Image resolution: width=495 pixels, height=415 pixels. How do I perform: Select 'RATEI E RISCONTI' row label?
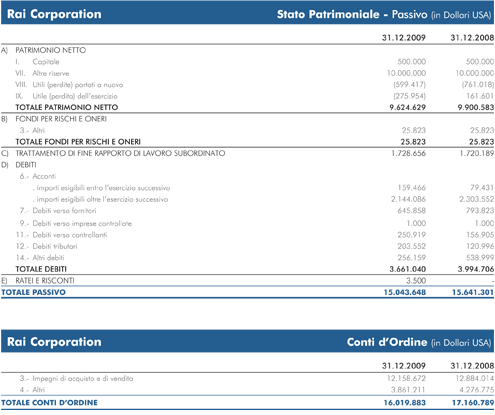click(x=45, y=281)
